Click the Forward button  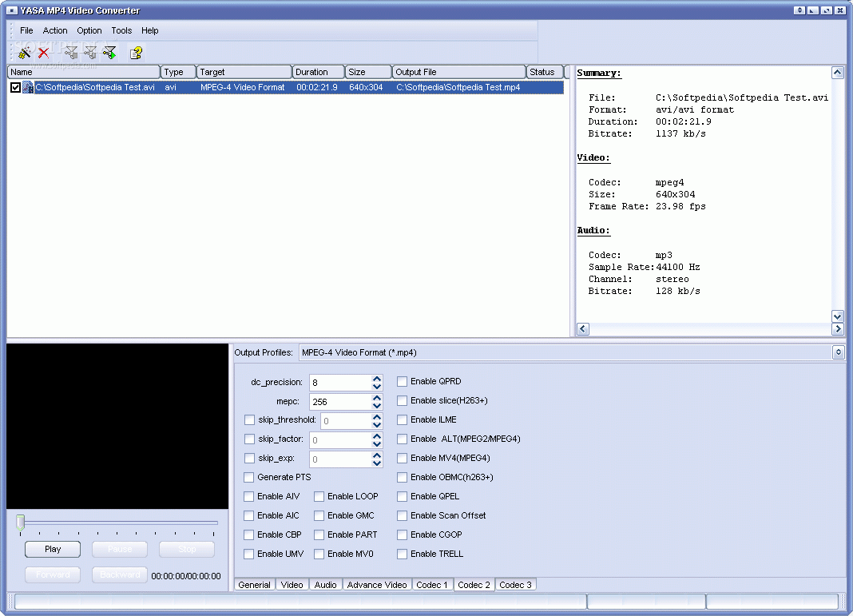pos(53,574)
